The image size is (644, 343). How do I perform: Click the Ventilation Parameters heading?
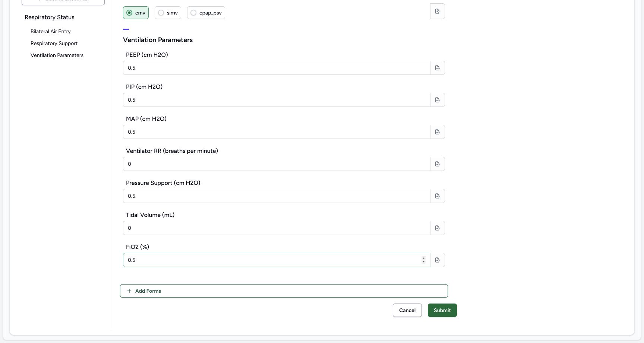158,40
